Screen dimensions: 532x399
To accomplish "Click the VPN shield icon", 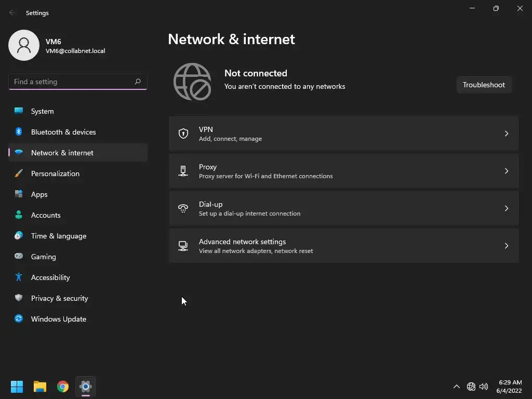I will click(183, 134).
